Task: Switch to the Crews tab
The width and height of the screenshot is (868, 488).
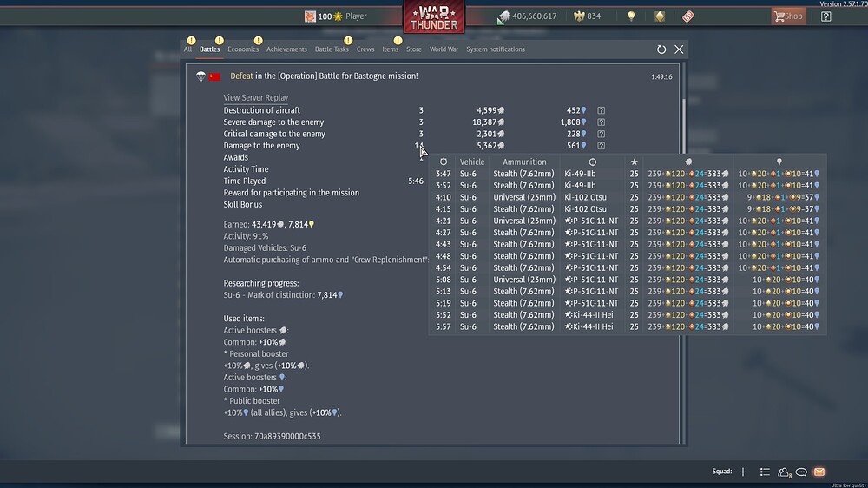Action: click(x=365, y=49)
